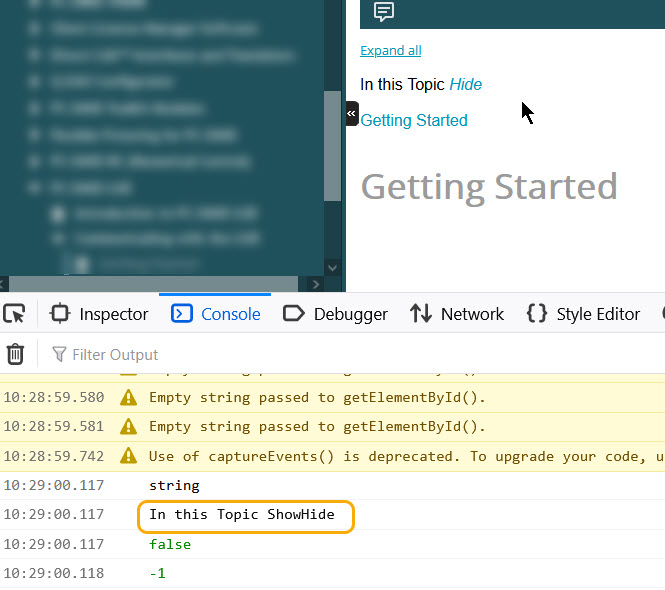This screenshot has height=590, width=665.
Task: Click the Hide link beside In this Topic
Action: 465,84
